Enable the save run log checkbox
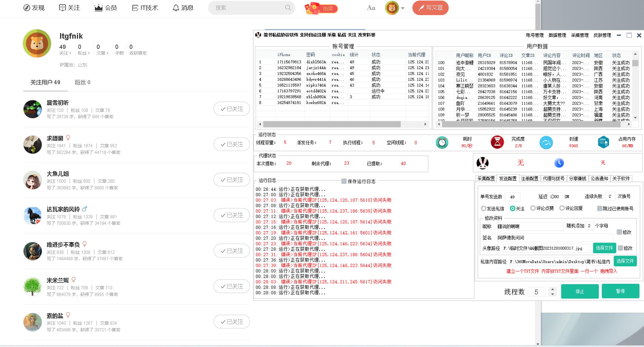The image size is (644, 347). tap(344, 181)
